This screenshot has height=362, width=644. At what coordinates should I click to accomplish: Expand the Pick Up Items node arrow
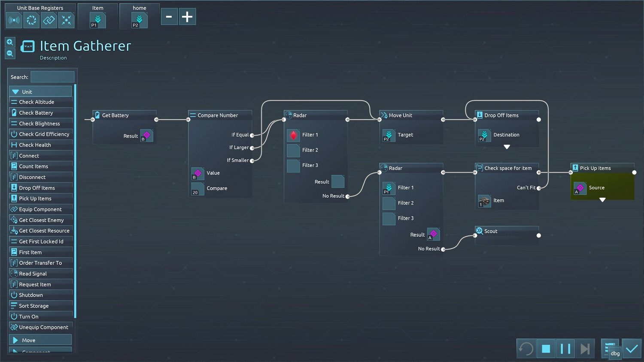click(602, 200)
